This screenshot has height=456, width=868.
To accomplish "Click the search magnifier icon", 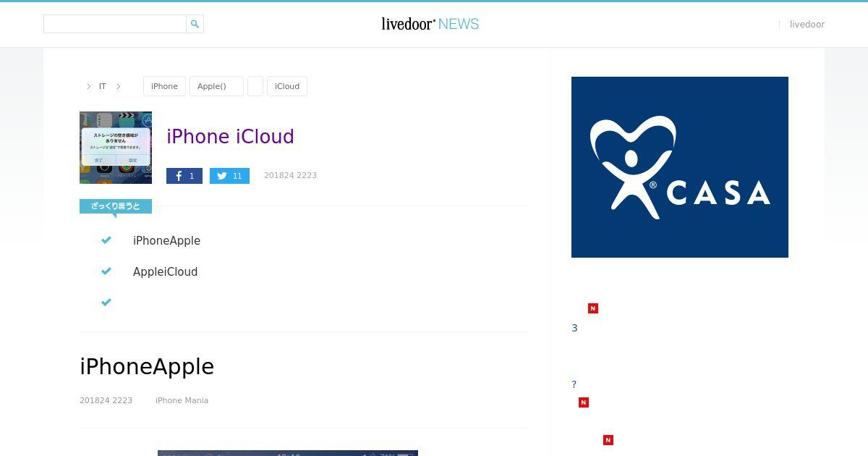I will (x=195, y=24).
